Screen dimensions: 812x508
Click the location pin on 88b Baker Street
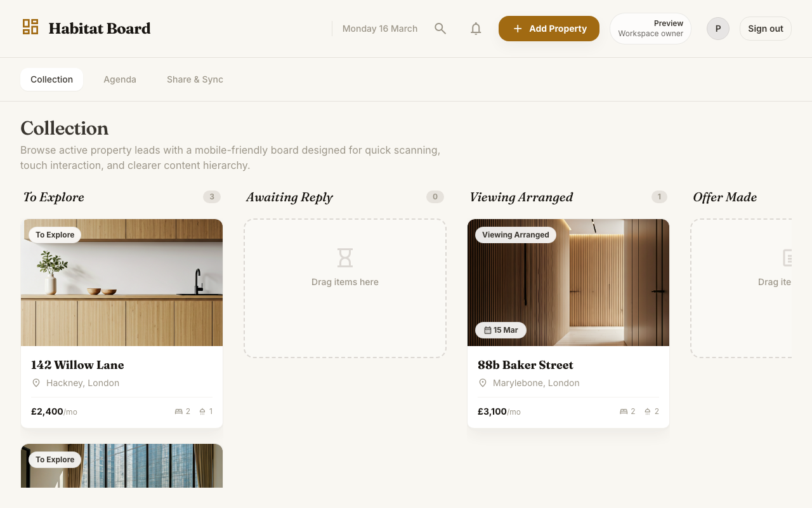(x=483, y=383)
